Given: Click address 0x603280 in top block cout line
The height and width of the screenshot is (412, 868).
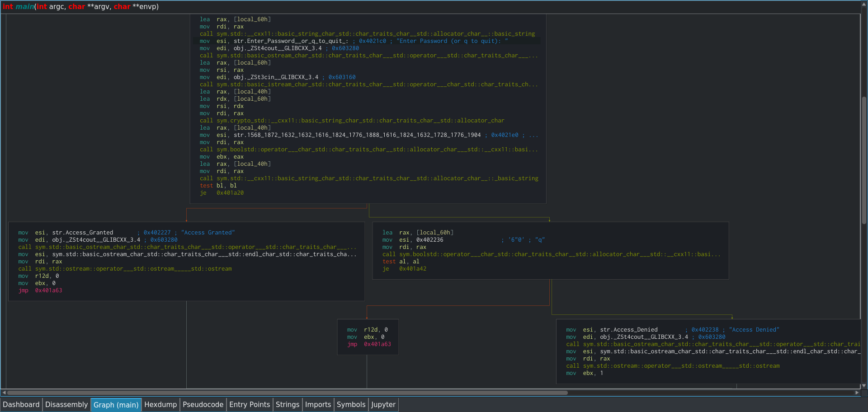Looking at the screenshot, I should (345, 48).
